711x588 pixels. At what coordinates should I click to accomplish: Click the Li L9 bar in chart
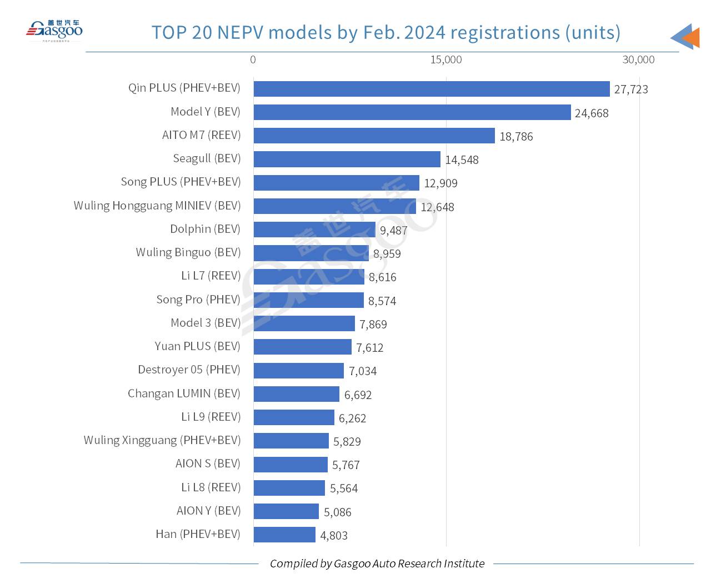[294, 417]
